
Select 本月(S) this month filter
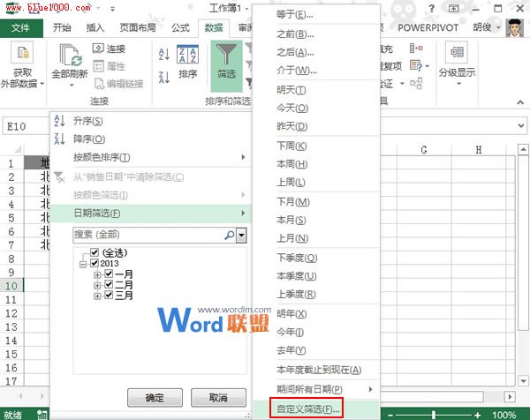click(x=316, y=220)
